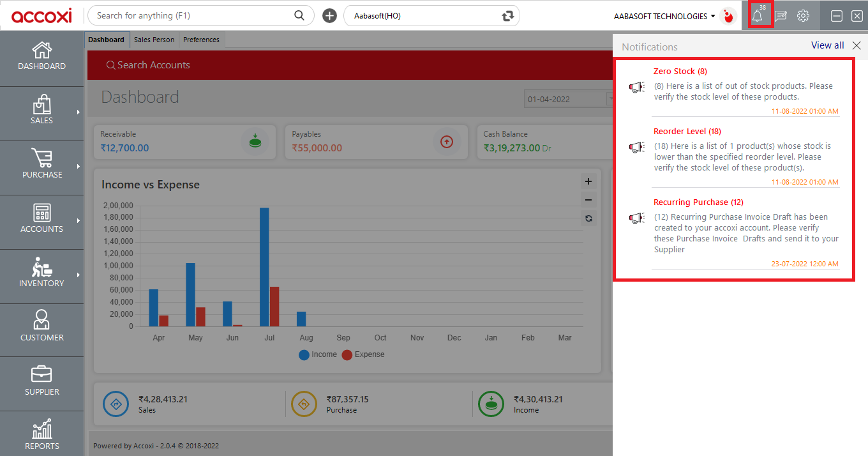Click the July expense bar
Screen dimensions: 868x456
(x=274, y=307)
